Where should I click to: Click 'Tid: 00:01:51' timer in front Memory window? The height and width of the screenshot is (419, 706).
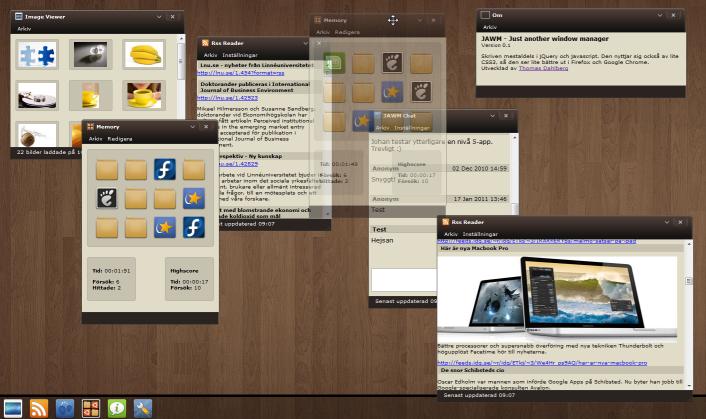111,271
